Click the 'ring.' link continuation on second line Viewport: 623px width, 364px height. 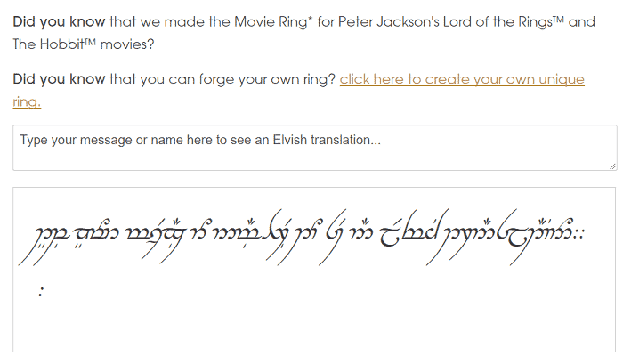[27, 101]
